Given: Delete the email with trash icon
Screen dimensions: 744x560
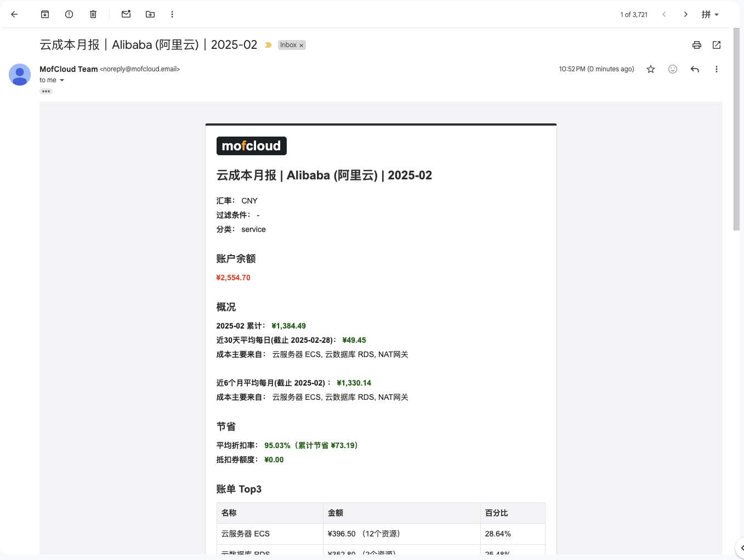Looking at the screenshot, I should [93, 14].
